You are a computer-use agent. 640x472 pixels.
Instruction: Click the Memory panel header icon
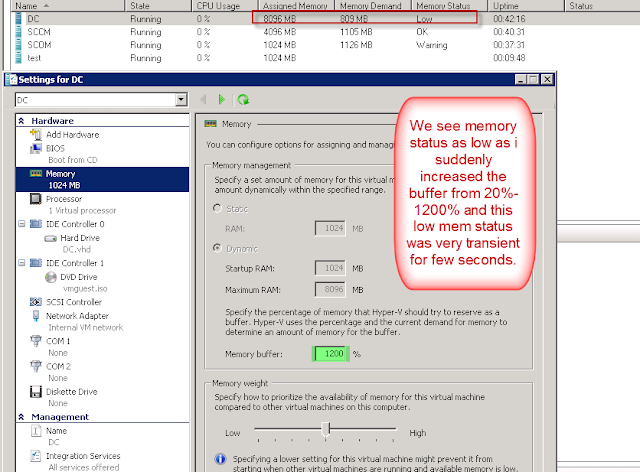coord(211,124)
